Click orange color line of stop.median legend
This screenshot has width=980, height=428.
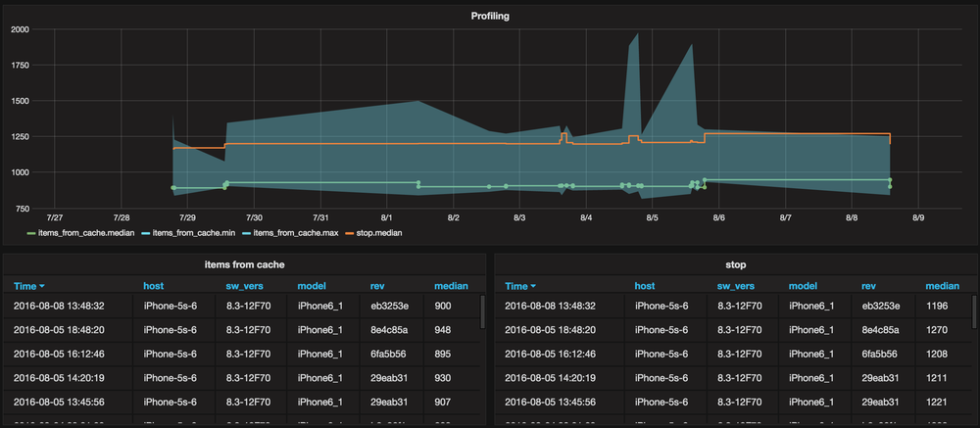pos(349,234)
